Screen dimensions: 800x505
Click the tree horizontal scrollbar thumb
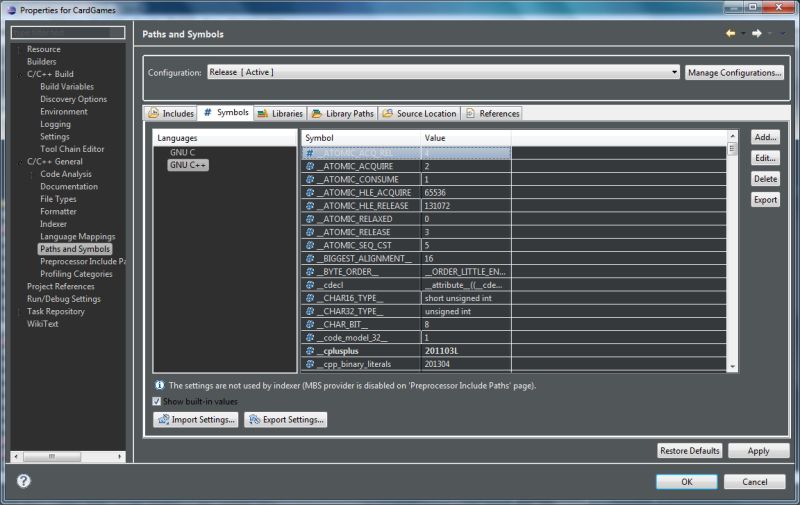[x=52, y=457]
